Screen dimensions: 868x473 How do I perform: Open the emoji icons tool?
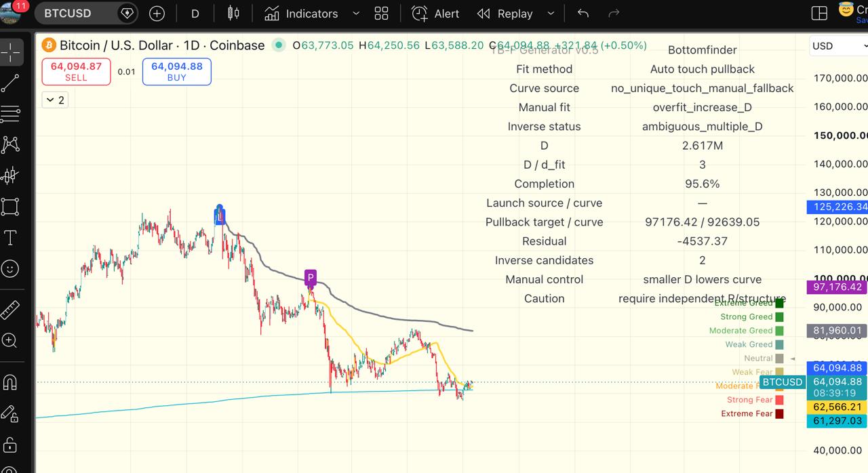click(10, 268)
